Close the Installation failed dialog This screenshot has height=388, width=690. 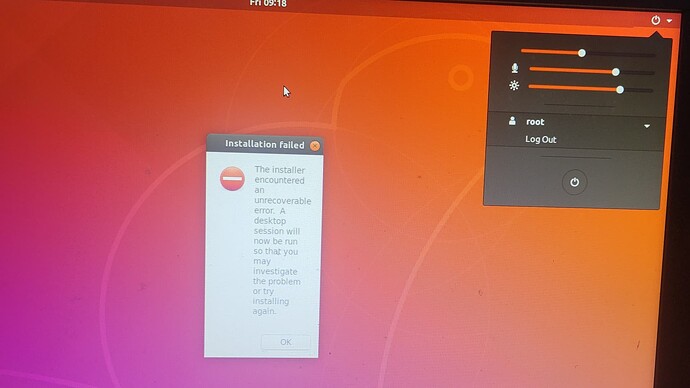click(315, 146)
